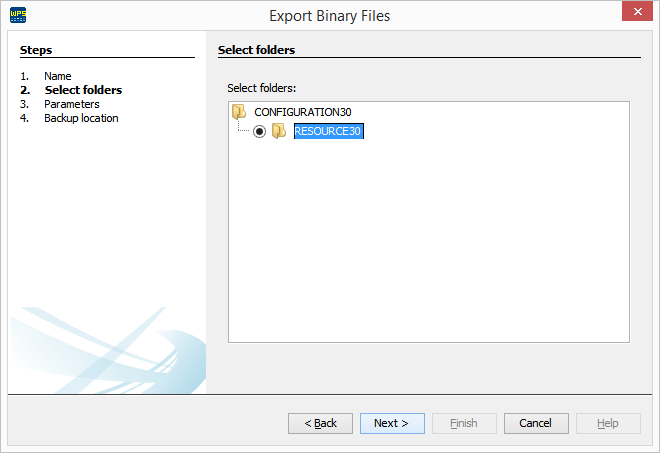The width and height of the screenshot is (660, 453).
Task: Click the WPS application icon in title bar
Action: click(17, 16)
